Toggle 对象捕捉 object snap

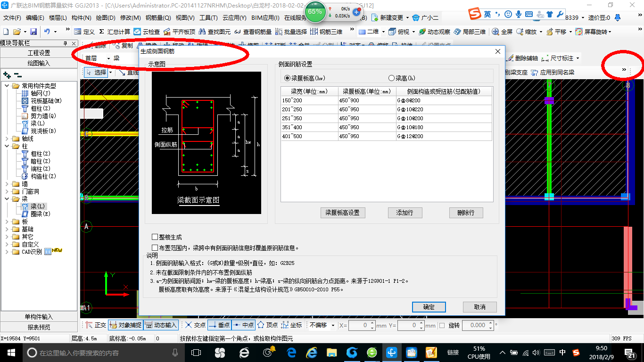pyautogui.click(x=125, y=325)
